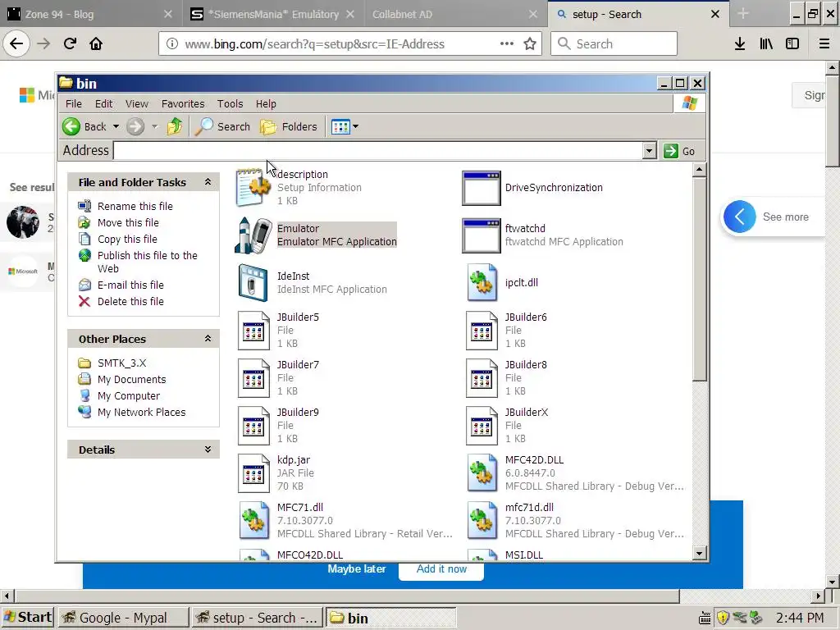Select the DriveSynchronization file icon
This screenshot has height=630, width=840.
pyautogui.click(x=481, y=188)
